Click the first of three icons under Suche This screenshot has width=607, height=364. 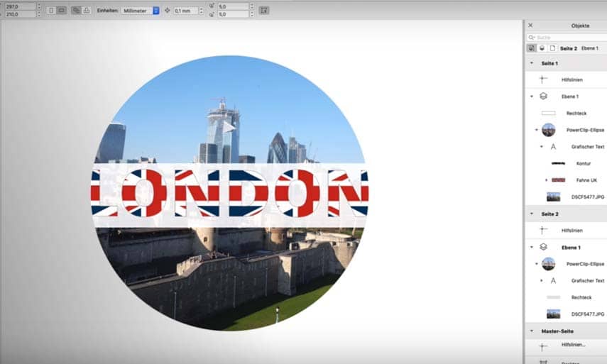(x=531, y=48)
